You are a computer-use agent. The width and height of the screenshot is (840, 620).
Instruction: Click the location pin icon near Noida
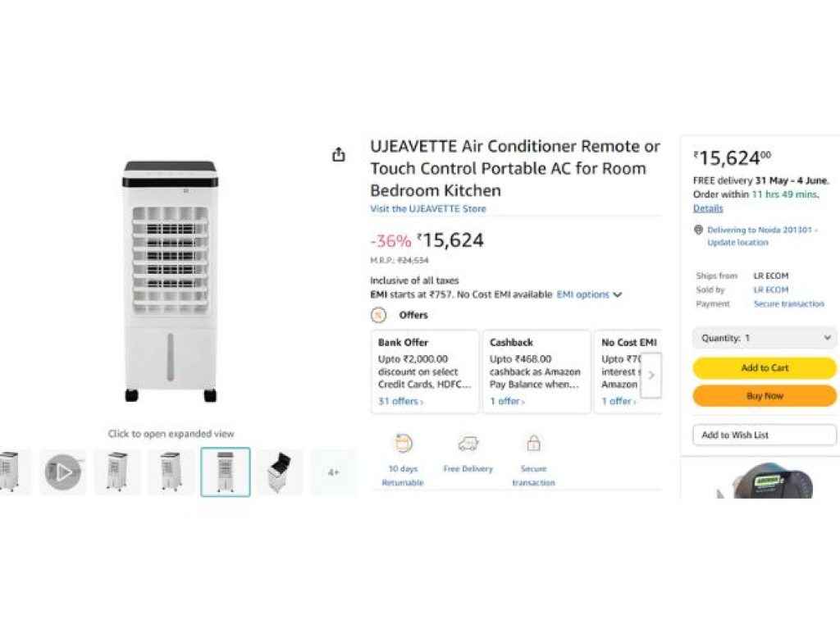pos(698,230)
